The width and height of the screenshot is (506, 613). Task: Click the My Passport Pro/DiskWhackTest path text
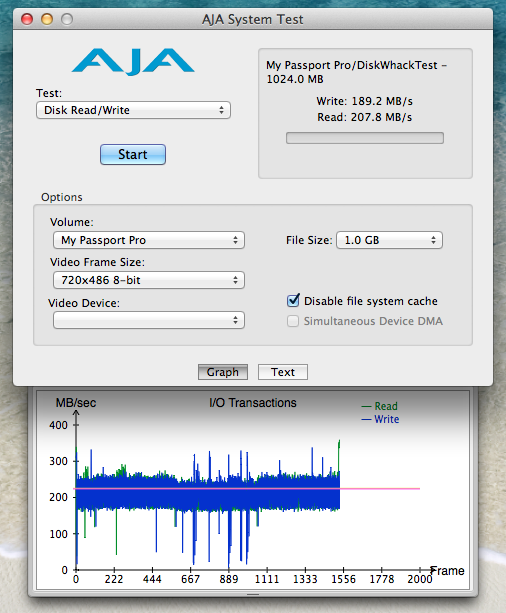tap(357, 72)
